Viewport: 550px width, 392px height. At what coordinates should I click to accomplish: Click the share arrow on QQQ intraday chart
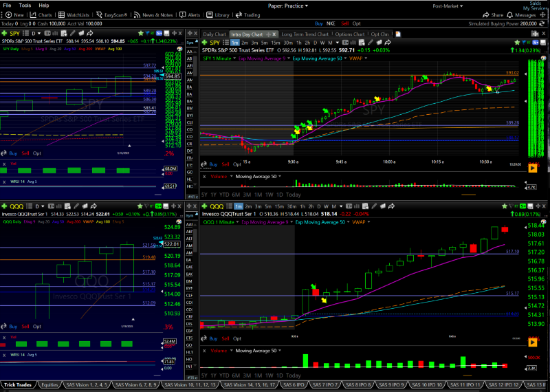391,206
